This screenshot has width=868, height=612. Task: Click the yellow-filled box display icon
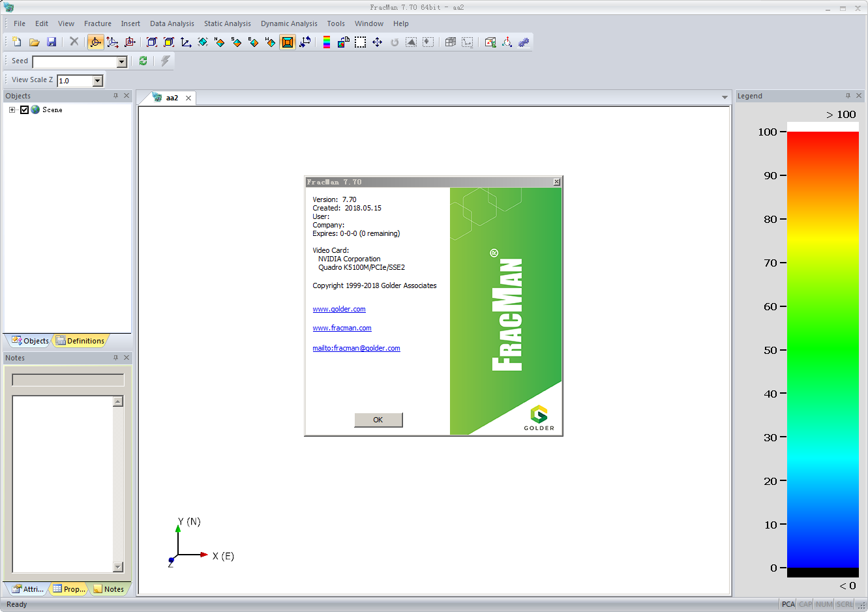(169, 42)
